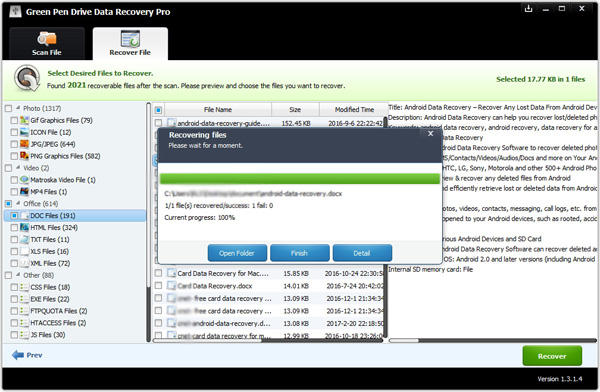Click the 14.01 KB size cell
Image resolution: width=600 pixels, height=392 pixels.
click(x=296, y=286)
